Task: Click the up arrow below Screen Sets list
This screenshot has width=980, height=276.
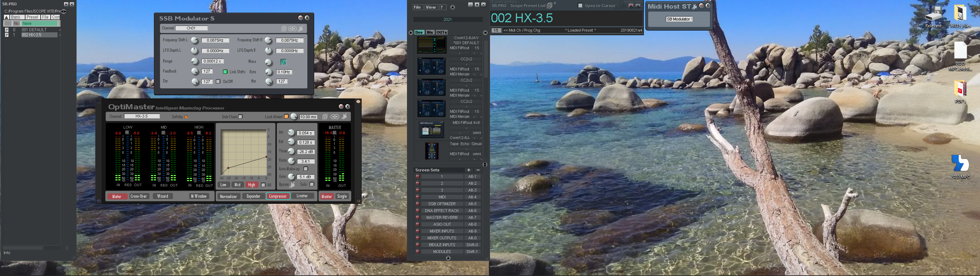Action: tap(448, 258)
